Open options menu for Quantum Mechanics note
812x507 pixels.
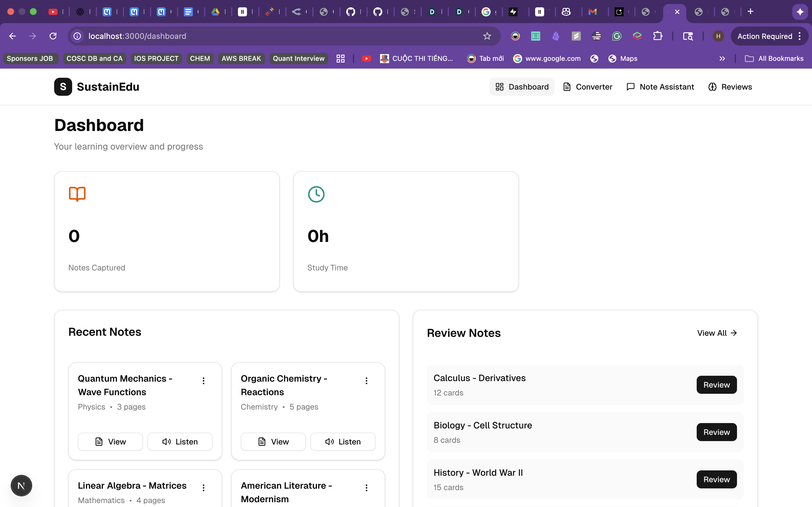(x=203, y=381)
